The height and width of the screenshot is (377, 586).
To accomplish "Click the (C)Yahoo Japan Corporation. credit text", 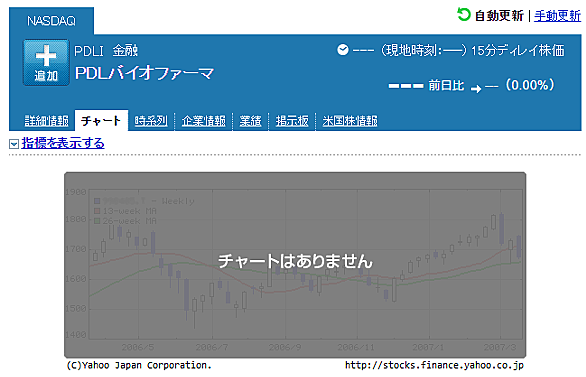I will point(139,365).
